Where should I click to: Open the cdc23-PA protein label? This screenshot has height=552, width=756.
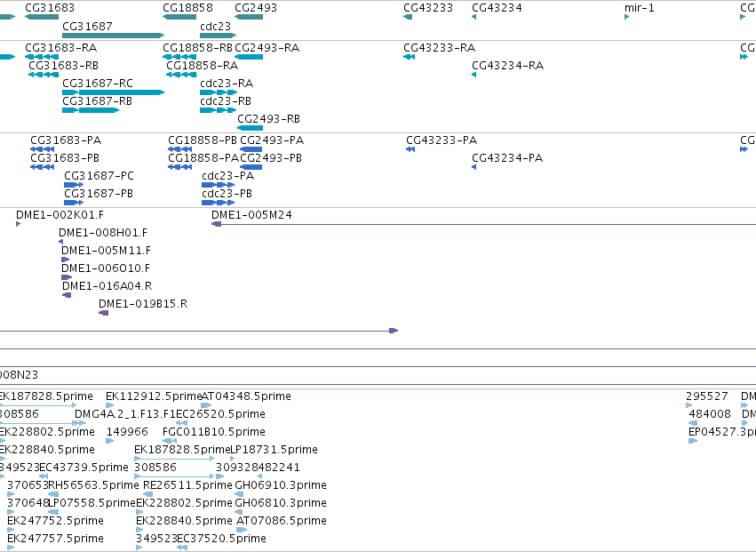coord(228,176)
